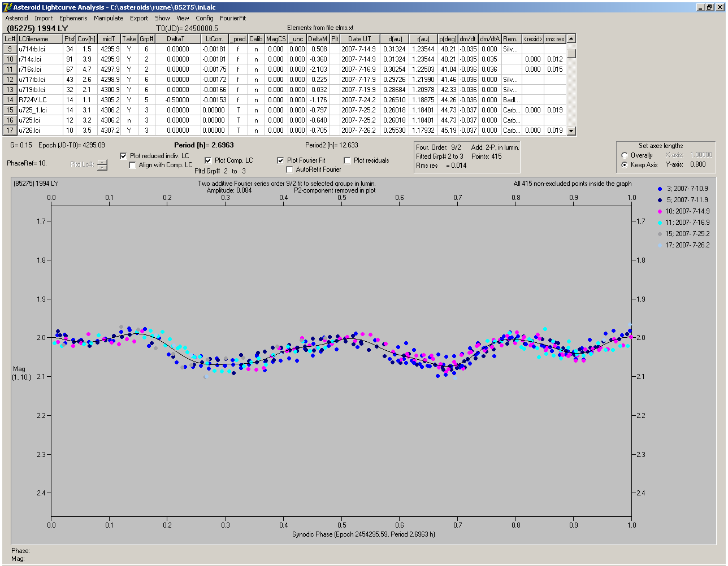Click legend entry 17; 2007-7-26.2
This screenshot has height=566, width=728.
coord(682,245)
